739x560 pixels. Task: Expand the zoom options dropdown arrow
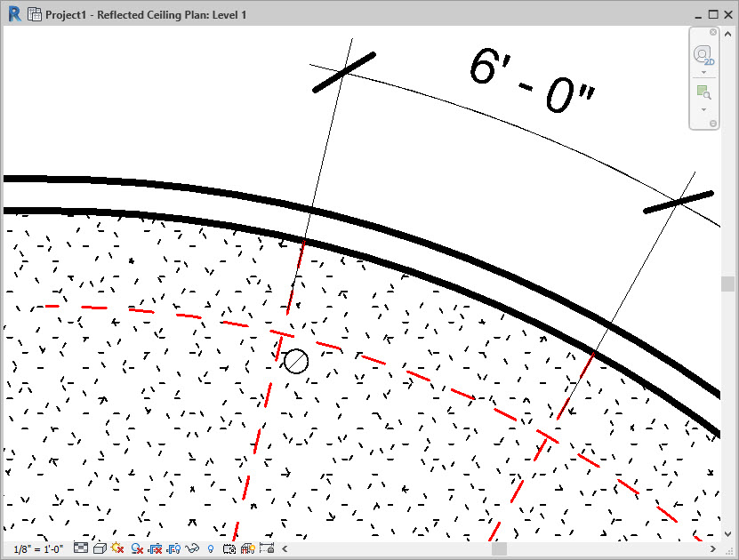pos(703,109)
